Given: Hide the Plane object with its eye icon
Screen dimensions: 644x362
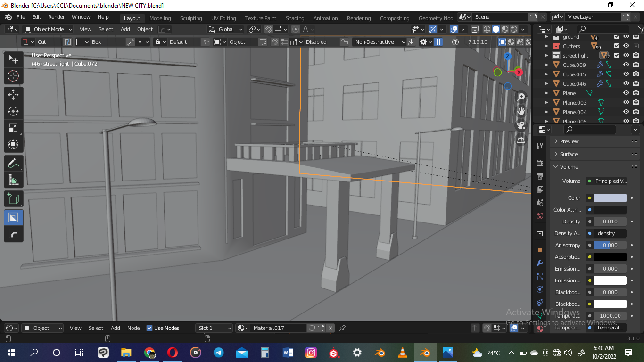Looking at the screenshot, I should (626, 93).
